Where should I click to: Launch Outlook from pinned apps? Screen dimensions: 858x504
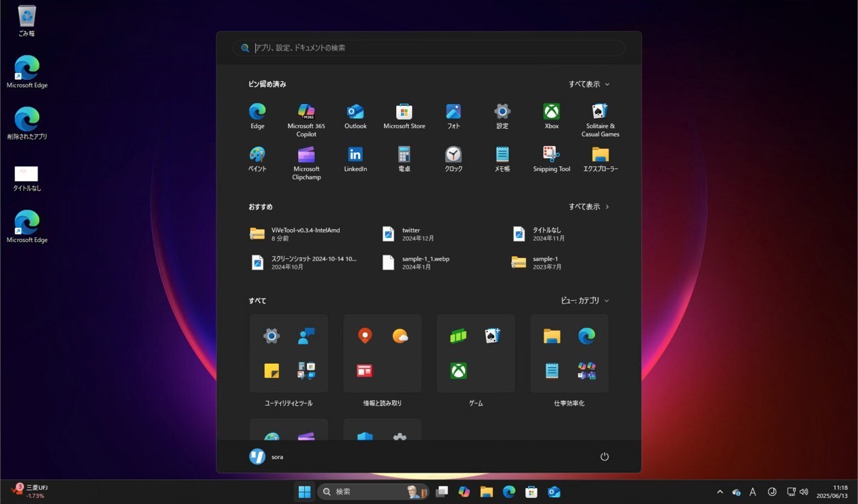pos(355,112)
